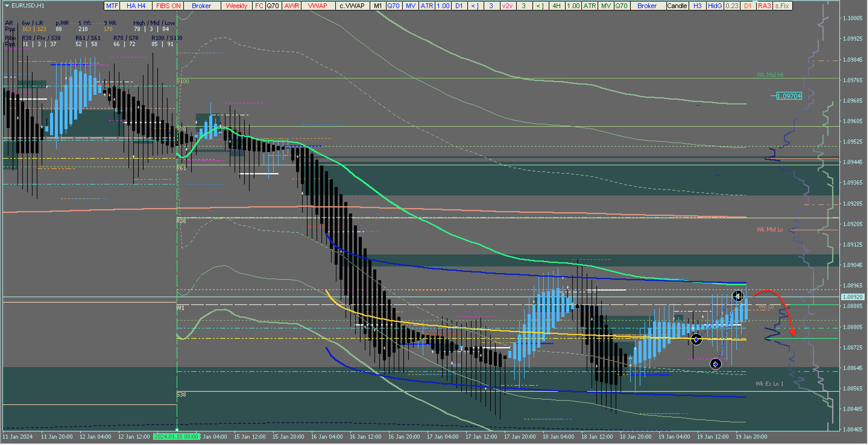Toggle the MTF button
Image resolution: width=868 pixels, height=445 pixels.
click(112, 6)
